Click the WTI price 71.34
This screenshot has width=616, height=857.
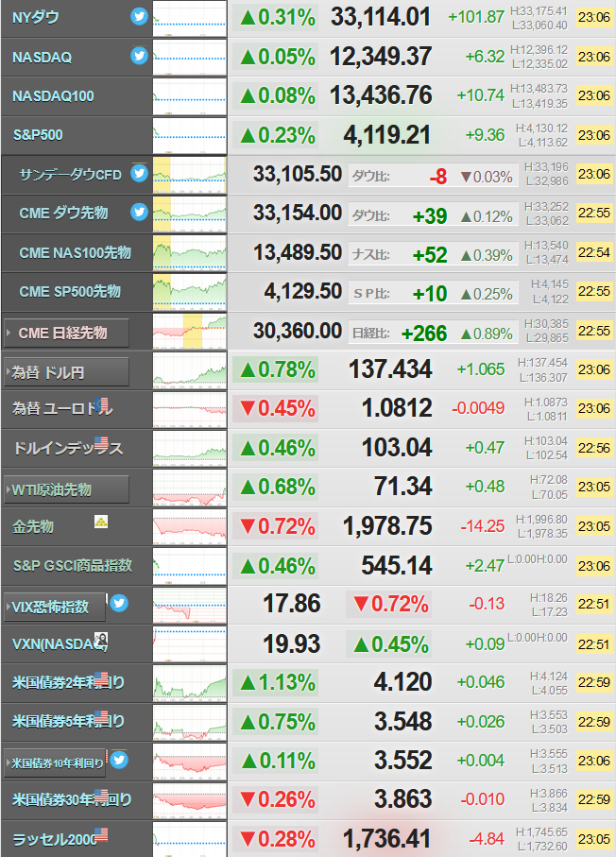(403, 487)
